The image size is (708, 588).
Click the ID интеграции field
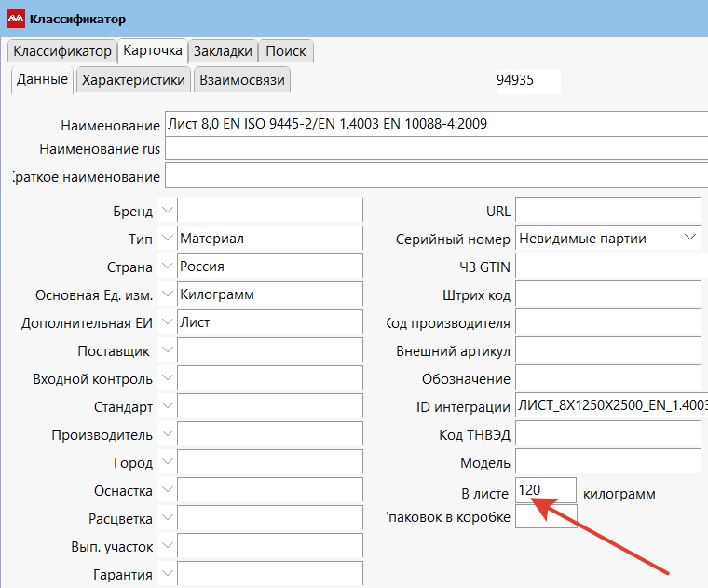click(x=611, y=406)
